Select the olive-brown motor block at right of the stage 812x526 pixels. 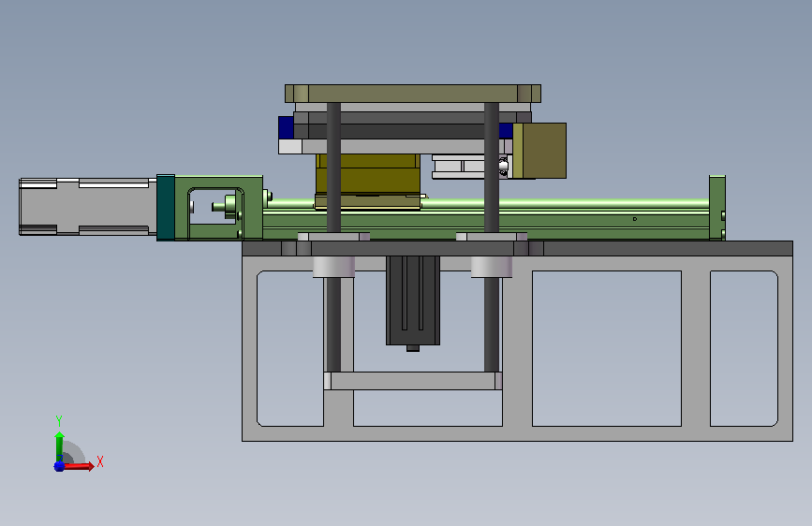(539, 151)
